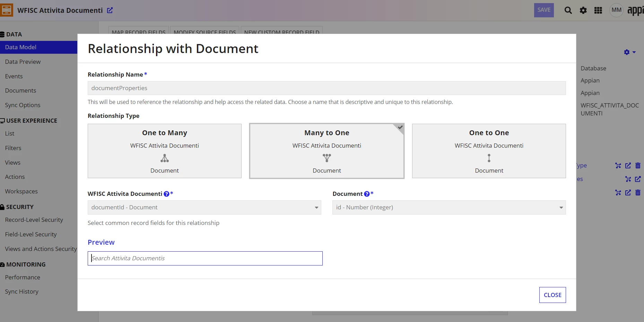
Task: Open Actions in sidebar
Action: (15, 177)
